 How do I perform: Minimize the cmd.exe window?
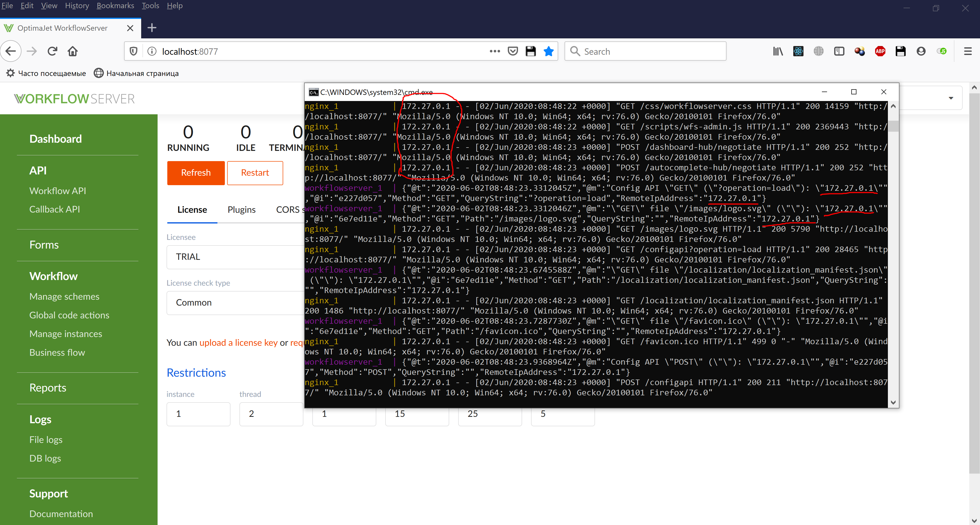coord(824,92)
